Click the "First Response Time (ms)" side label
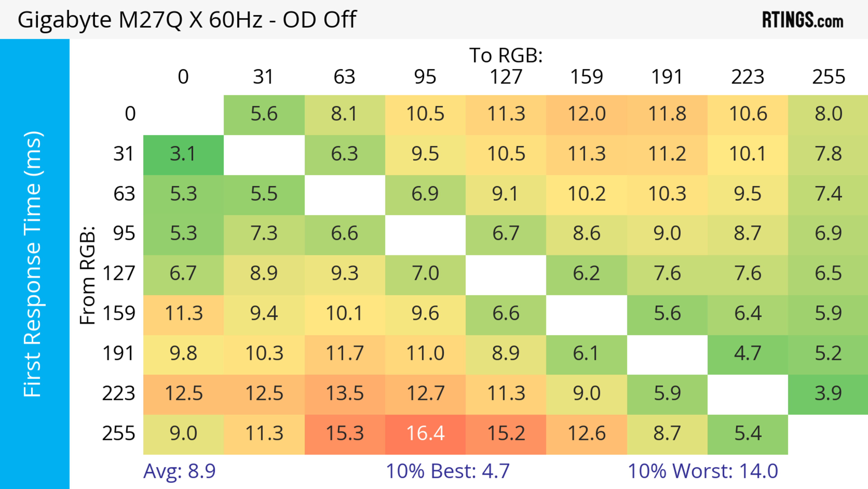The image size is (868, 489). point(33,264)
